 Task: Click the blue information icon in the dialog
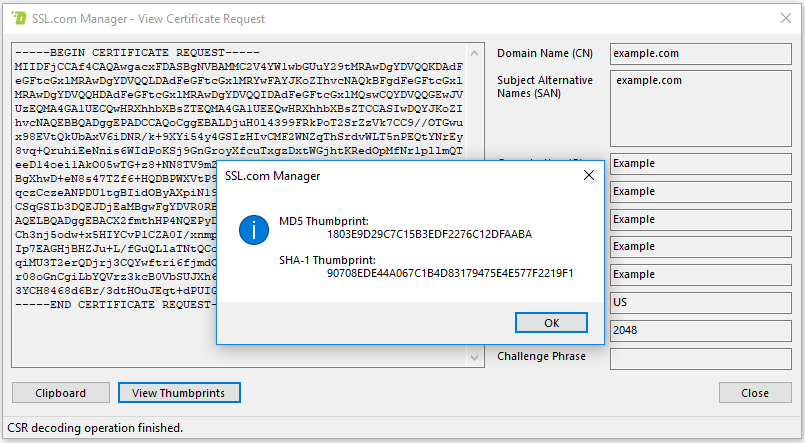[x=255, y=232]
